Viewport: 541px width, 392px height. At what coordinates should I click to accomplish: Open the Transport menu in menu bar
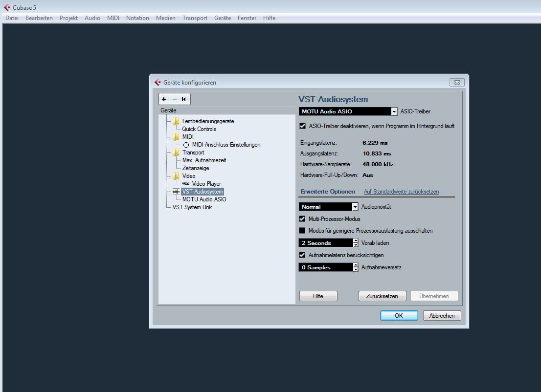pos(195,18)
